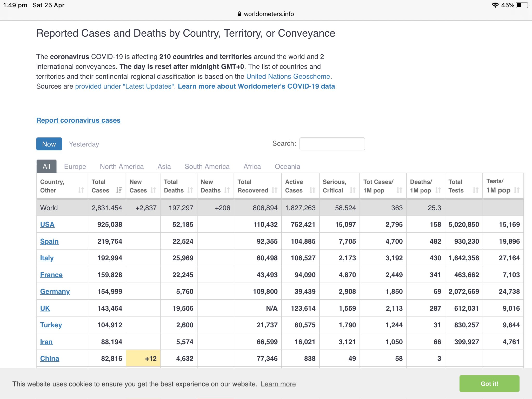532x399 pixels.
Task: Select Germany total recovered 109,800
Action: click(258, 291)
